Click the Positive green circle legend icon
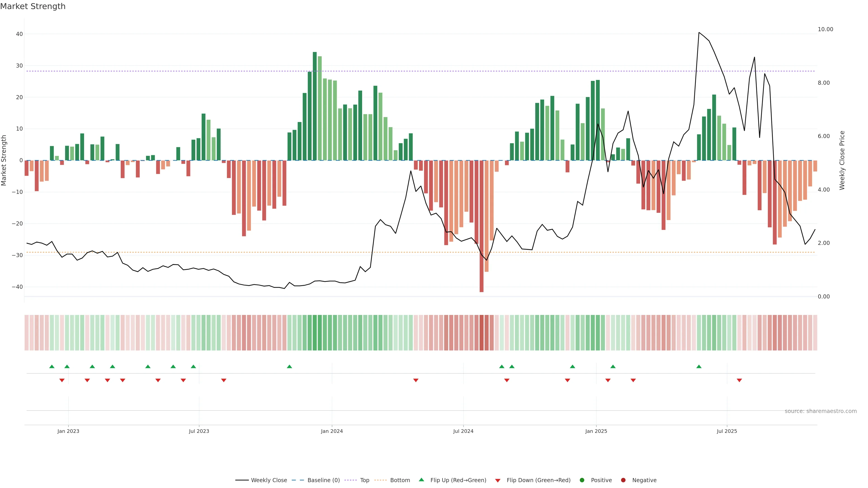Screen dimensions: 868x488 click(582, 480)
